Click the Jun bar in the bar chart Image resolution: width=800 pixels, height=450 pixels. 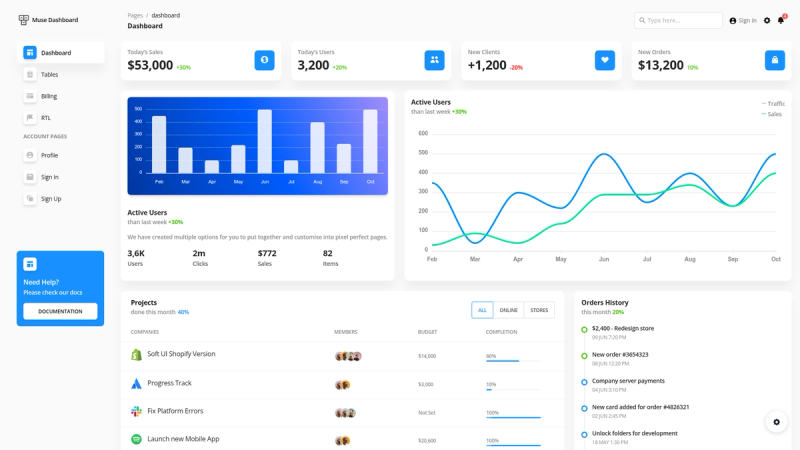point(265,141)
